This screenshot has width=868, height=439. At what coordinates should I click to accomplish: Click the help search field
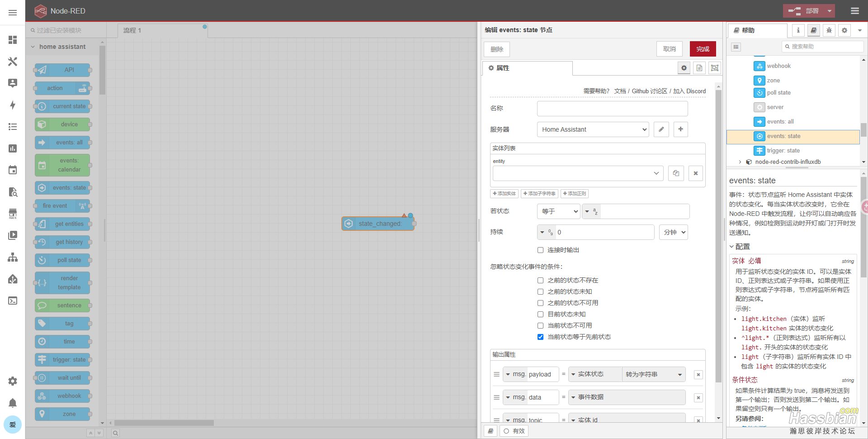822,47
